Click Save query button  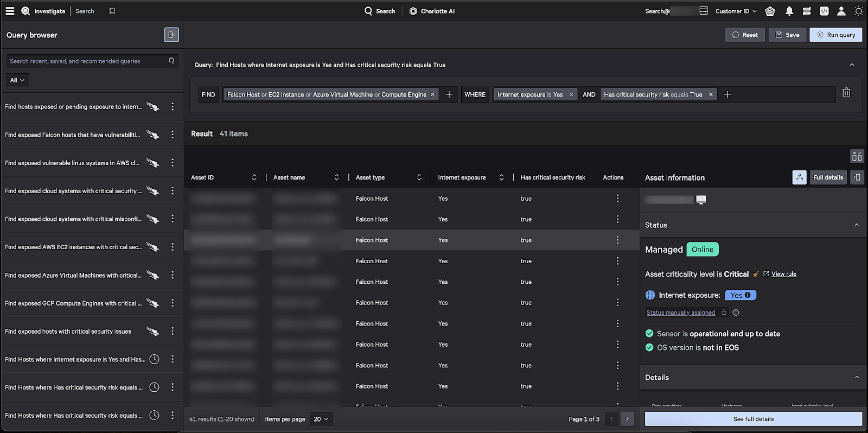(x=787, y=35)
